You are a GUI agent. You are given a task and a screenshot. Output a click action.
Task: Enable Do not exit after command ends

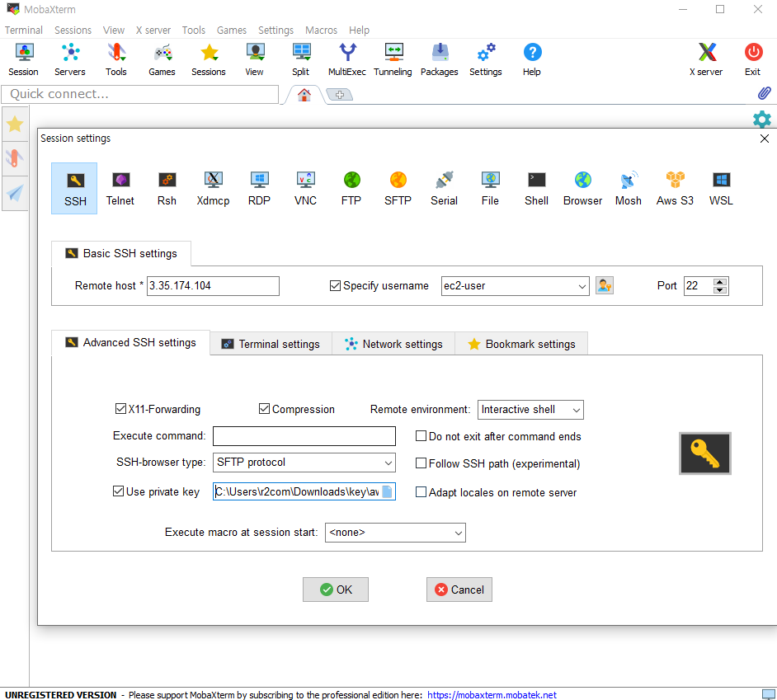pyautogui.click(x=421, y=436)
